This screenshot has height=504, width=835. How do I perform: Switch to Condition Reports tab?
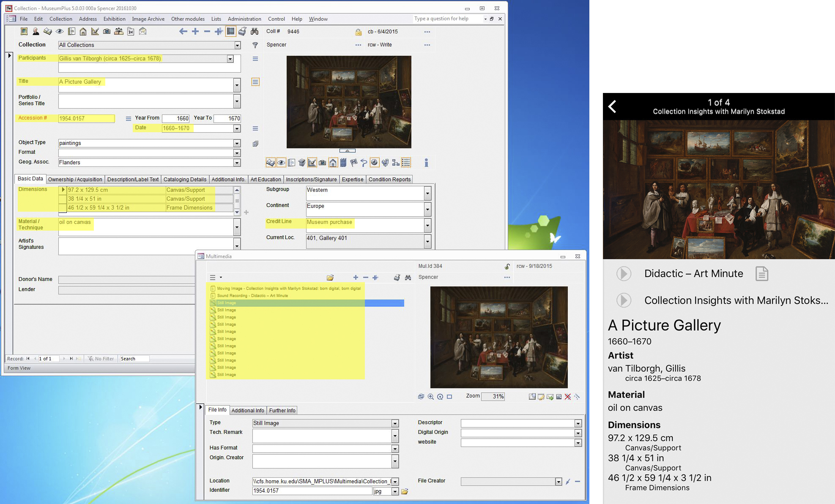point(389,180)
